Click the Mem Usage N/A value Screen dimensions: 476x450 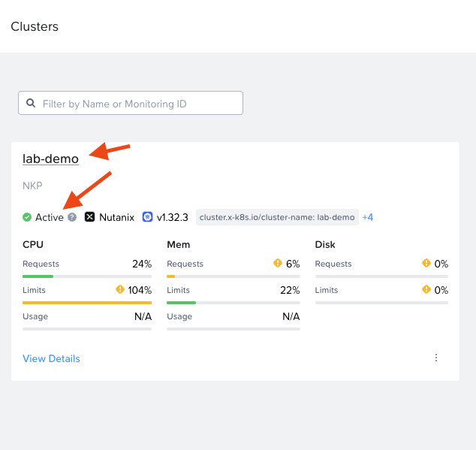(x=291, y=316)
